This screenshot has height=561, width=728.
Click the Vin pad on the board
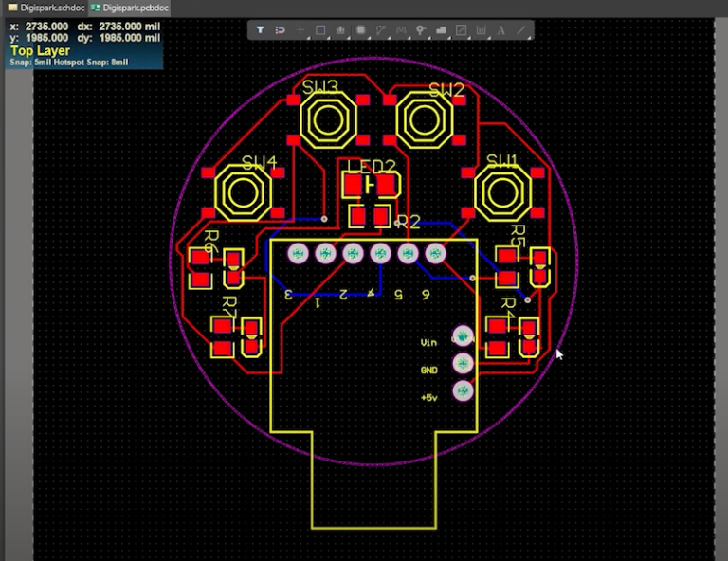pyautogui.click(x=464, y=336)
